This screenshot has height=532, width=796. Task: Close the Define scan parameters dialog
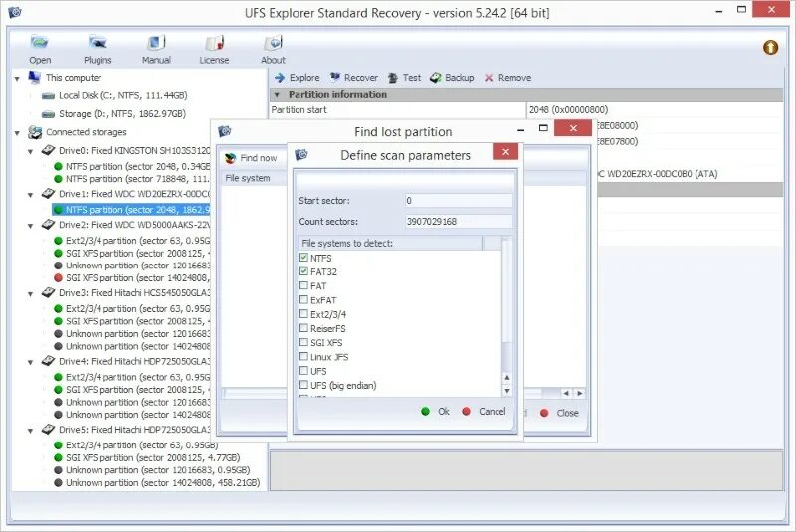(505, 151)
